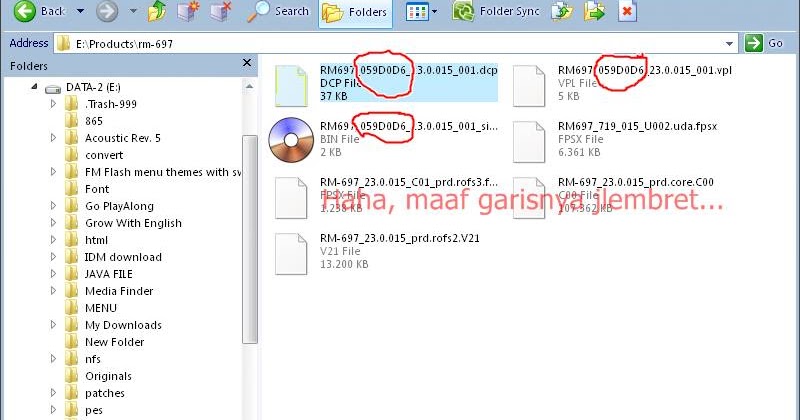Select the core.C00 file icon

tap(529, 198)
